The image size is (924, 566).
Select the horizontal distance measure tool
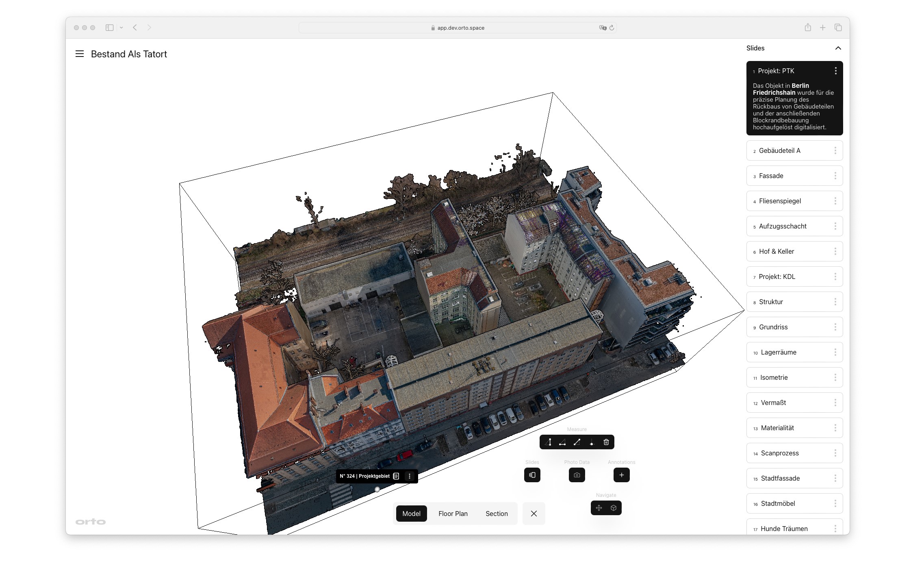click(x=562, y=442)
